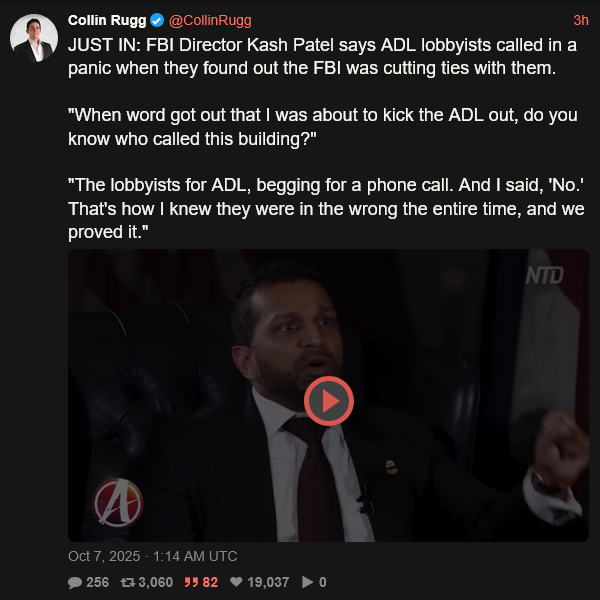Click the 19,037 likes count

(x=268, y=582)
